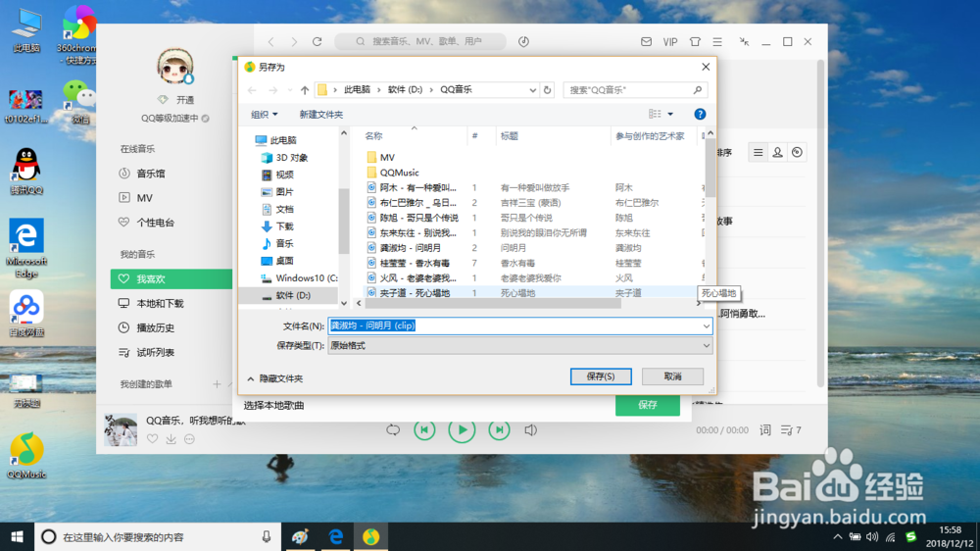Open the 组织 dropdown menu

click(x=264, y=115)
